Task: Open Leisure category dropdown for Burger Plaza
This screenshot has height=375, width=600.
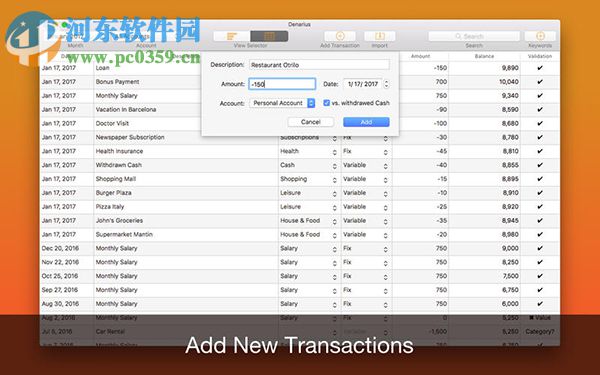Action: [308, 193]
